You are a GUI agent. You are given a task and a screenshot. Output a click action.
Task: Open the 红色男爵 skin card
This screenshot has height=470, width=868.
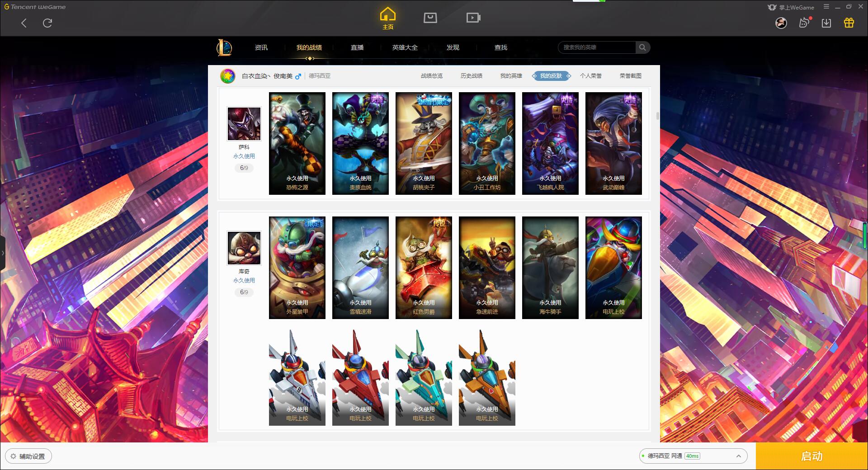point(424,268)
